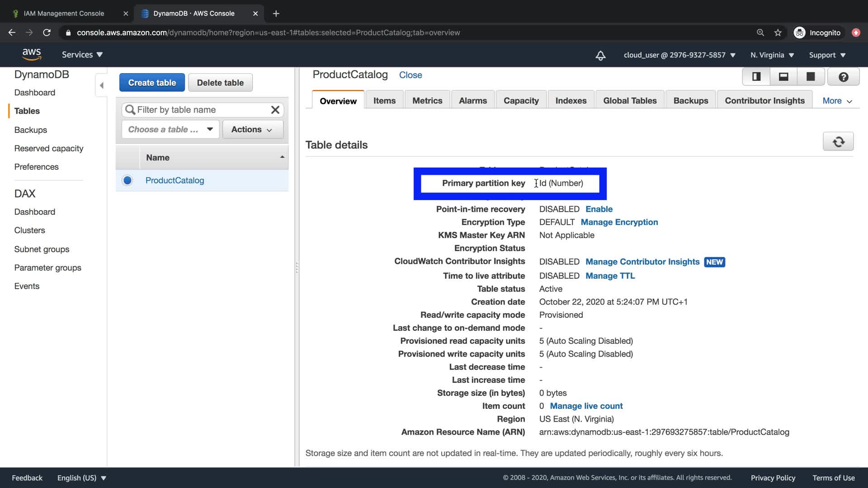Open the help question mark icon
Screen dimensions: 868x488
click(843, 77)
